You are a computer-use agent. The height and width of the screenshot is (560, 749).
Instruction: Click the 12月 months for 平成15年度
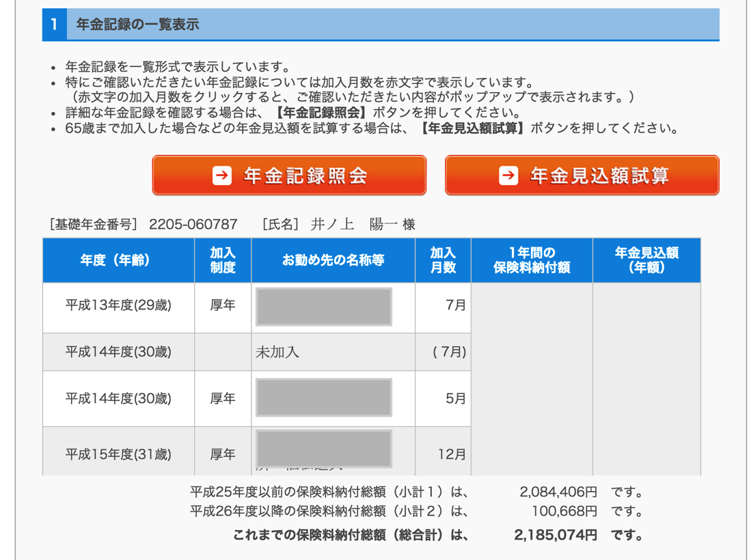[452, 454]
